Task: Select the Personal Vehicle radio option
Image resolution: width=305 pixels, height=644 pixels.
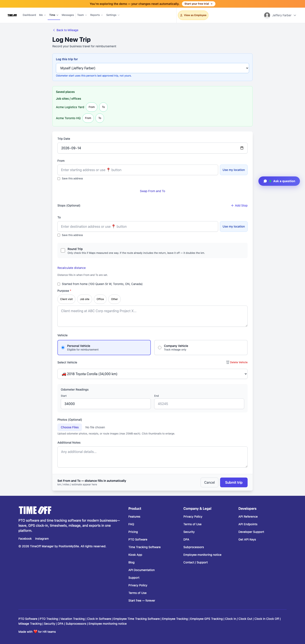Action: pos(63,348)
